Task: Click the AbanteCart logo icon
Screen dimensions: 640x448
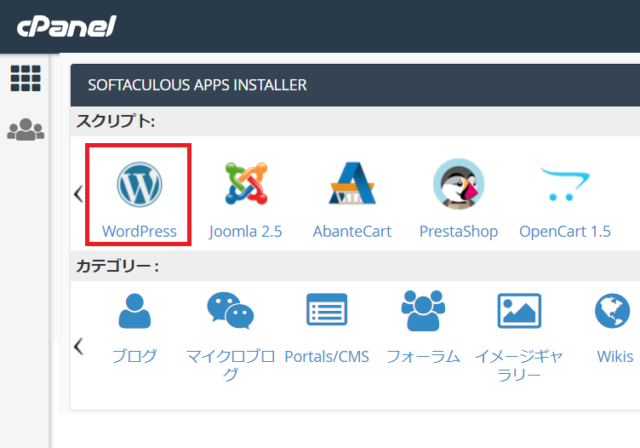Action: (x=352, y=183)
